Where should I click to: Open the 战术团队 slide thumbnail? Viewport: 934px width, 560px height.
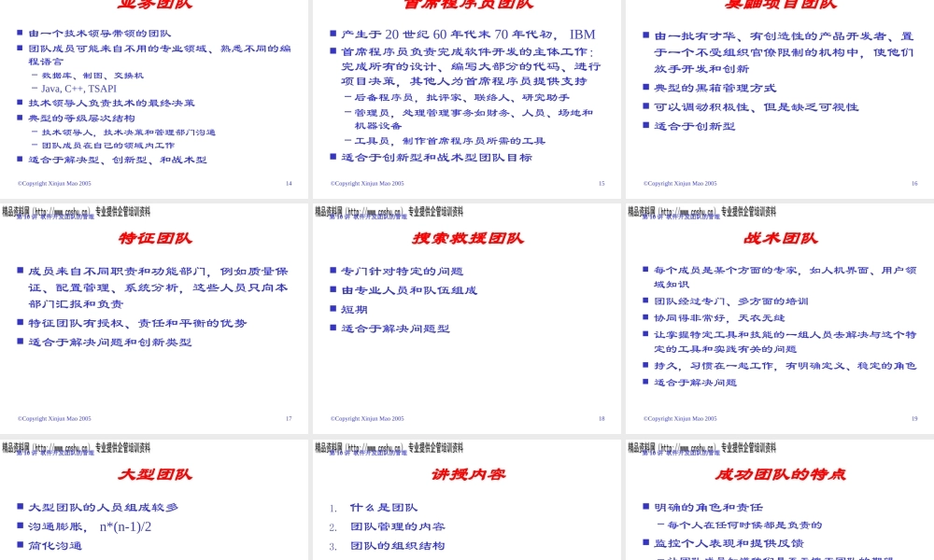click(x=780, y=318)
